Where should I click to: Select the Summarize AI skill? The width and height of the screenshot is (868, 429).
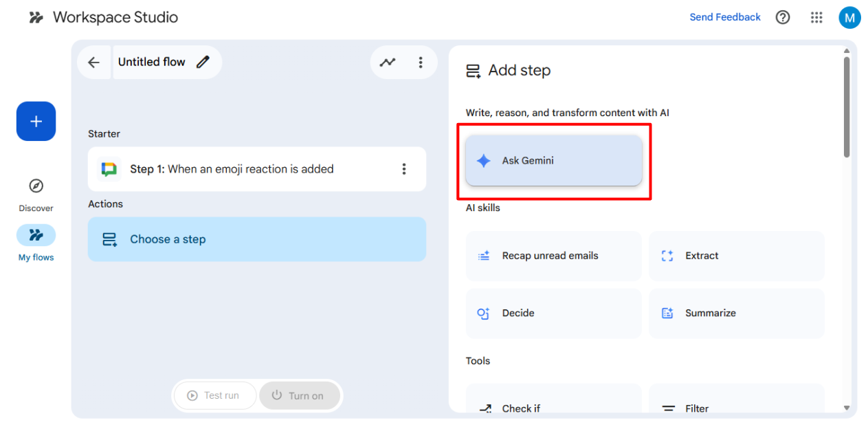click(736, 313)
